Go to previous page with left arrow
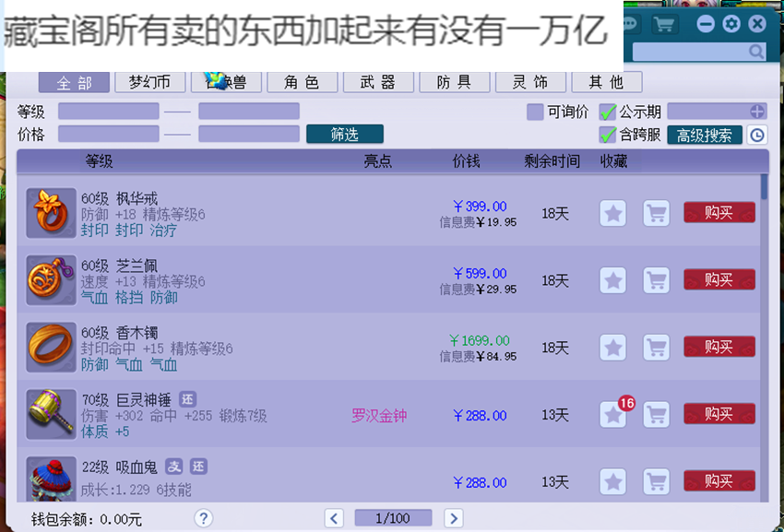784x532 pixels. pos(334,518)
